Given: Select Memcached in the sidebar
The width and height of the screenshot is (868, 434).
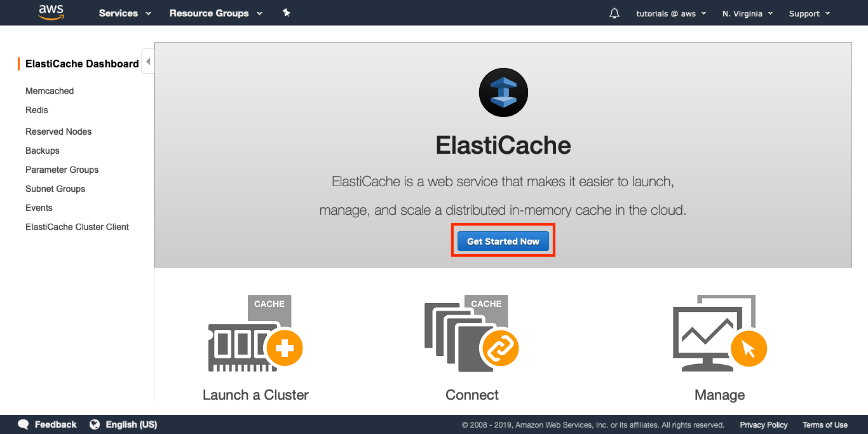Looking at the screenshot, I should click(50, 91).
